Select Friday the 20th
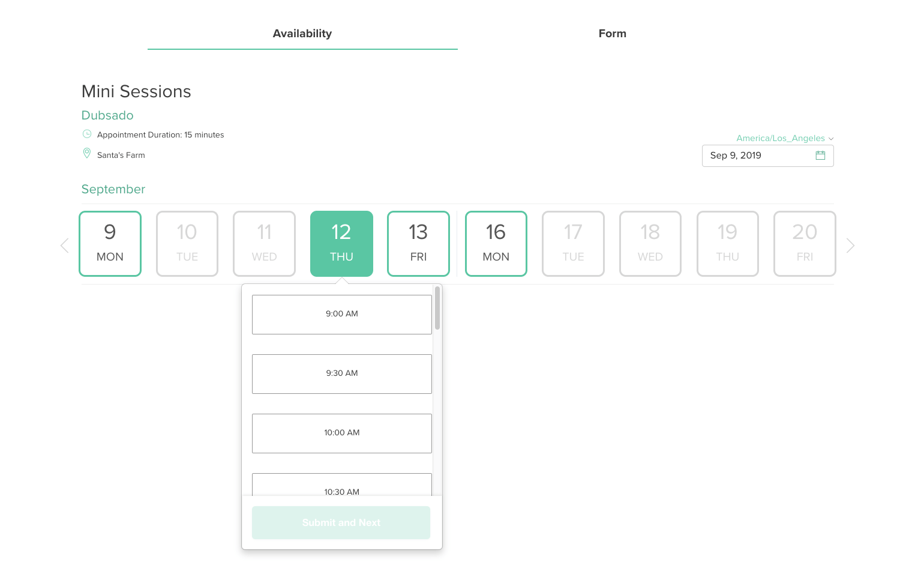Screen dimensions: 924x571 pos(805,244)
